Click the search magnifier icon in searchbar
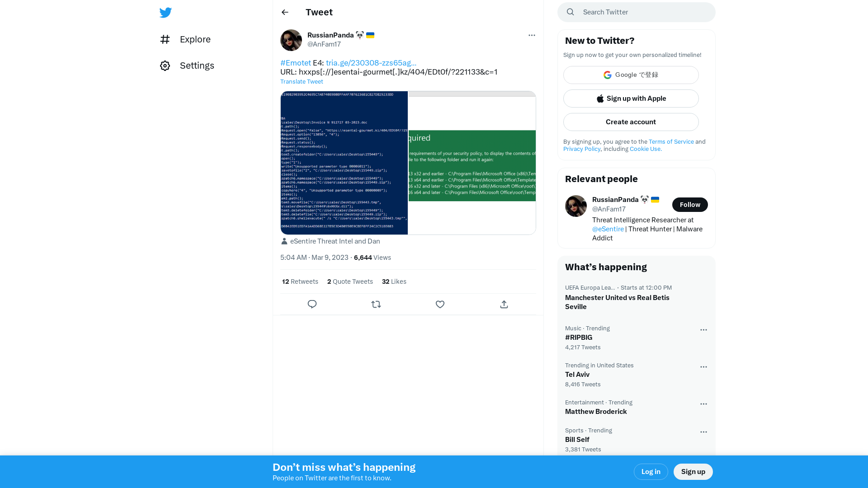Screen dimensions: 868x488 click(570, 12)
